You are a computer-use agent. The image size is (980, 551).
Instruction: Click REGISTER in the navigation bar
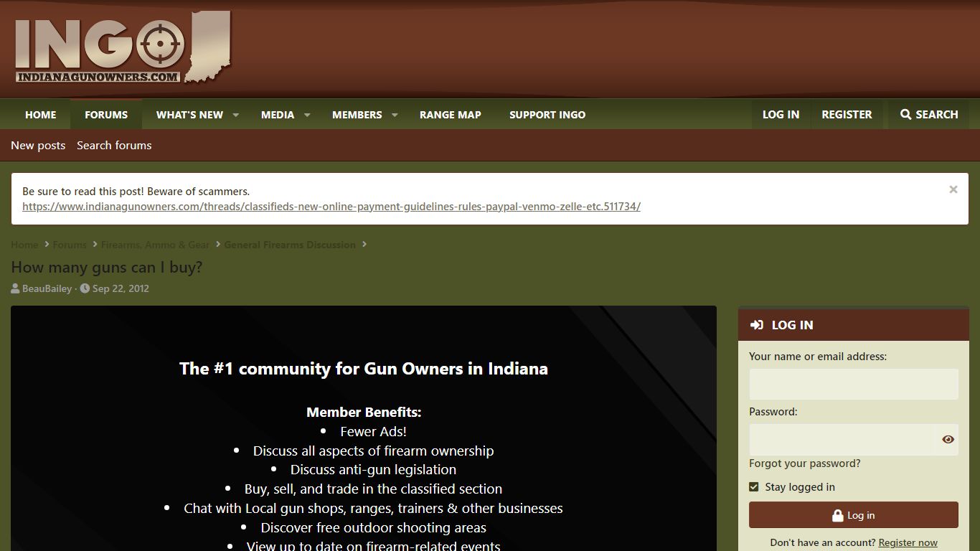coord(847,115)
